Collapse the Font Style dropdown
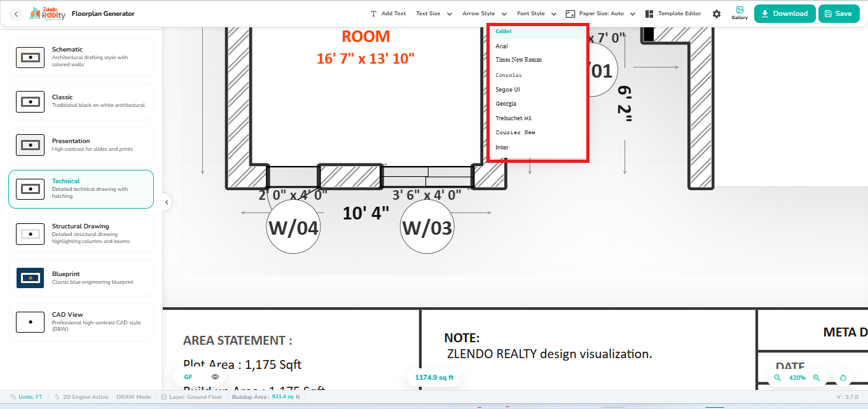 537,13
